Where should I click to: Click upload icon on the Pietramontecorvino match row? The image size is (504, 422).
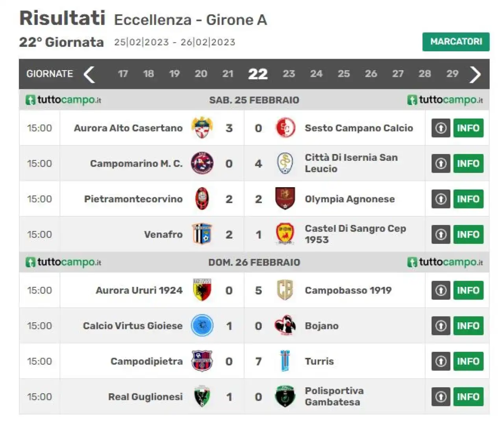(x=441, y=199)
